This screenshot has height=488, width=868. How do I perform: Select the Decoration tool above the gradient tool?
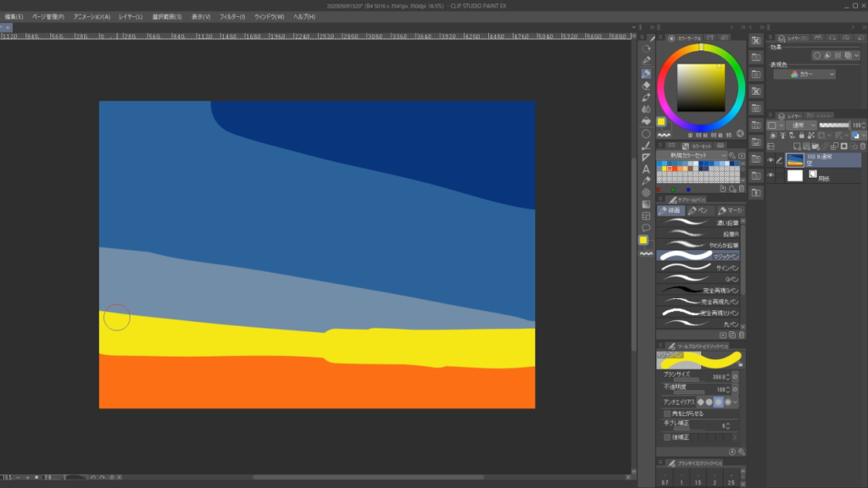tap(646, 192)
